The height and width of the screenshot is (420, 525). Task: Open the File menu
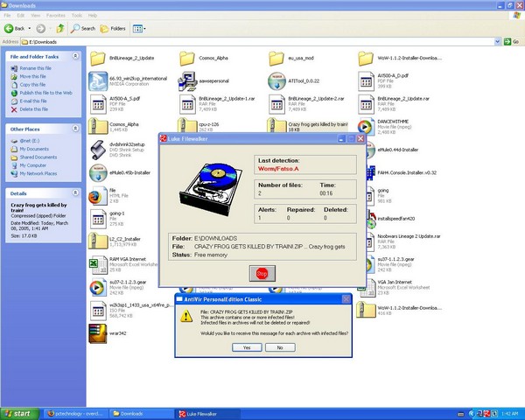tap(7, 16)
